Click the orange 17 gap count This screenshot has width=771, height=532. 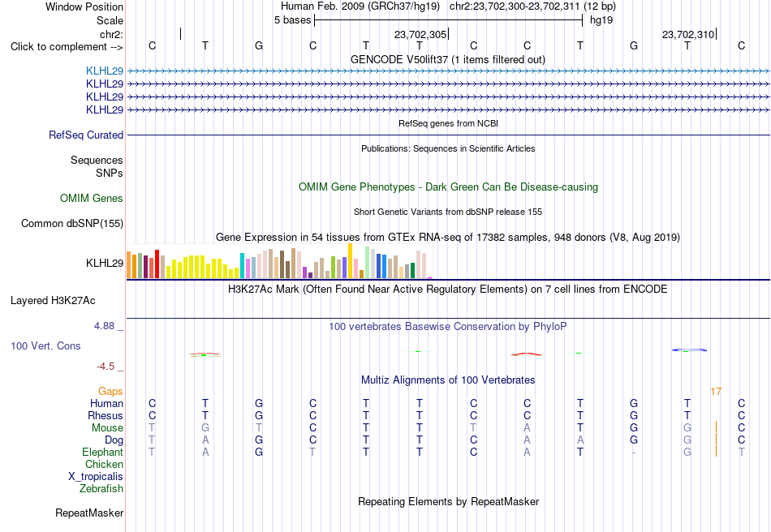(716, 392)
